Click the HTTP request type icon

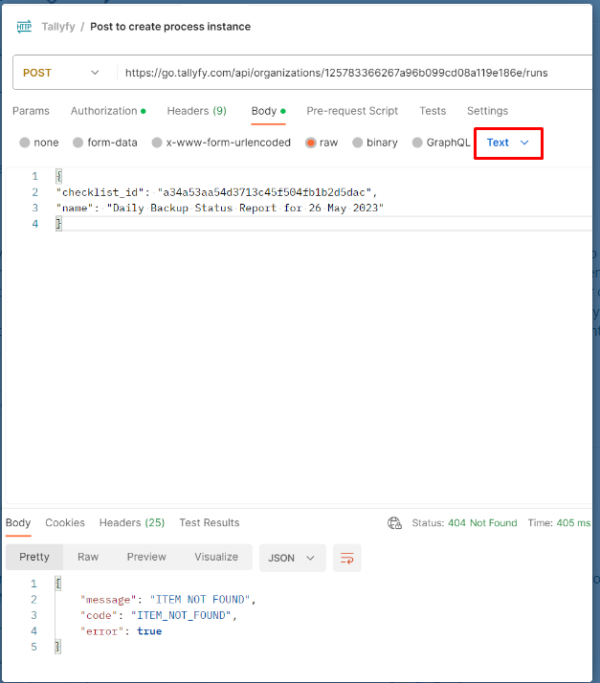24,27
